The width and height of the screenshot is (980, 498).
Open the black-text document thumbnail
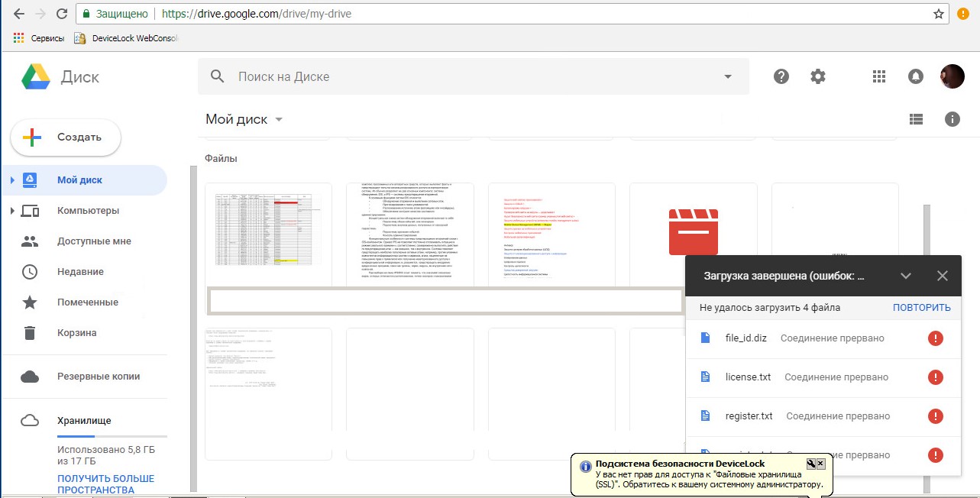coord(410,234)
